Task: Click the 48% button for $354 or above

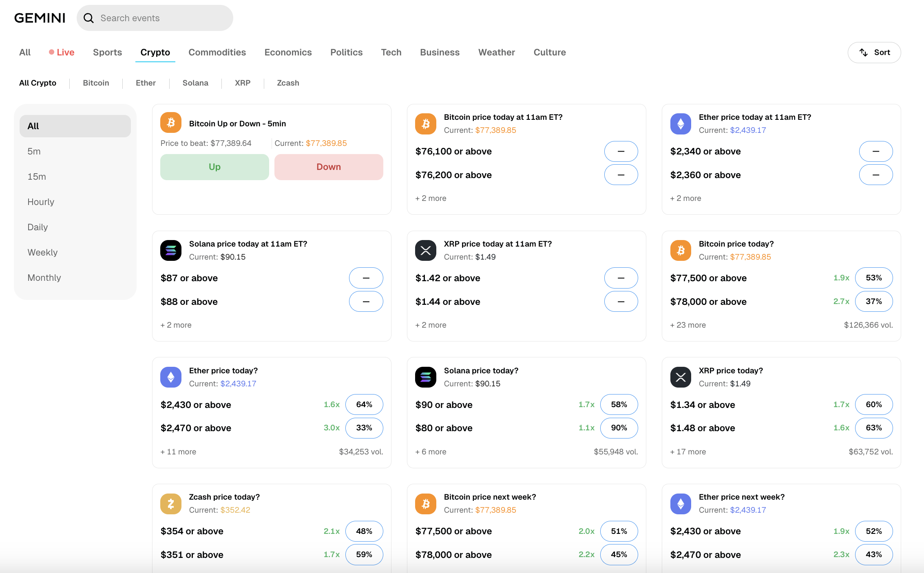Action: (364, 531)
